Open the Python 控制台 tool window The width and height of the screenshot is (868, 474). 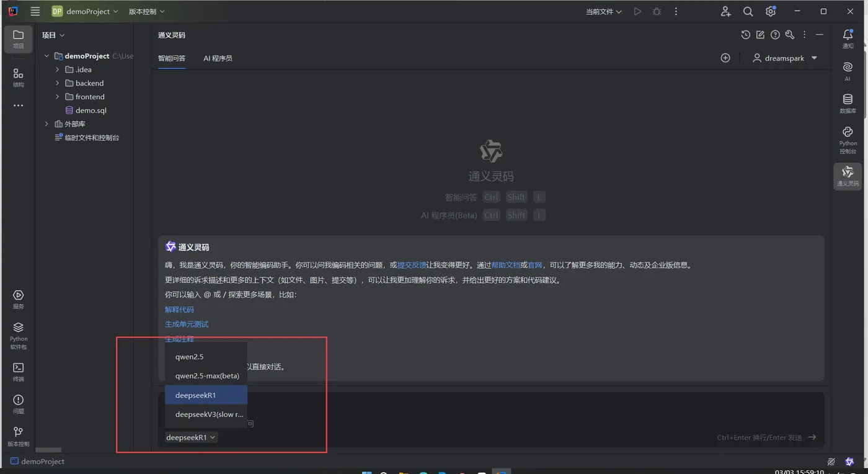click(848, 140)
